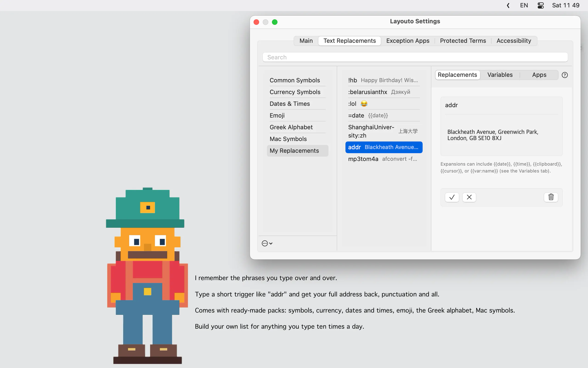Click the back chevron in the menu bar
Image resolution: width=588 pixels, height=368 pixels.
tap(508, 5)
